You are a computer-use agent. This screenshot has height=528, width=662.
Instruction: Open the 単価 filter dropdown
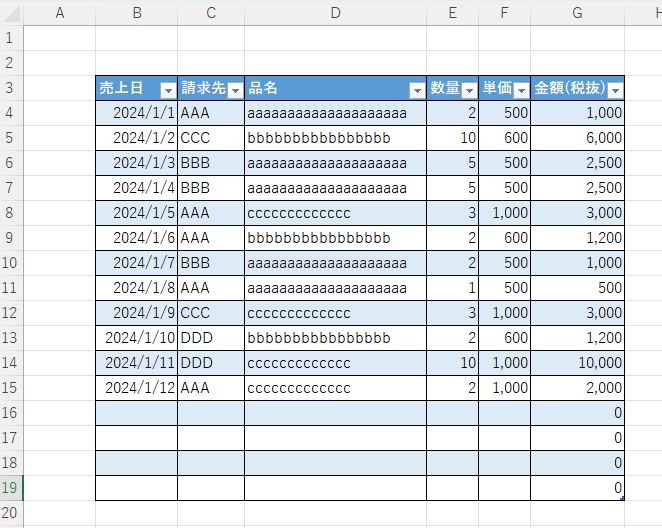click(521, 90)
